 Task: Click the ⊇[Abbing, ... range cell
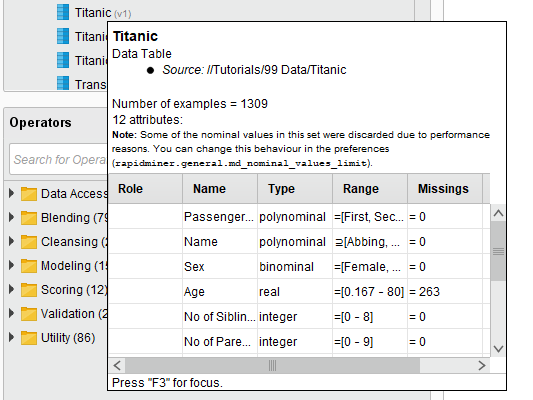pos(370,242)
